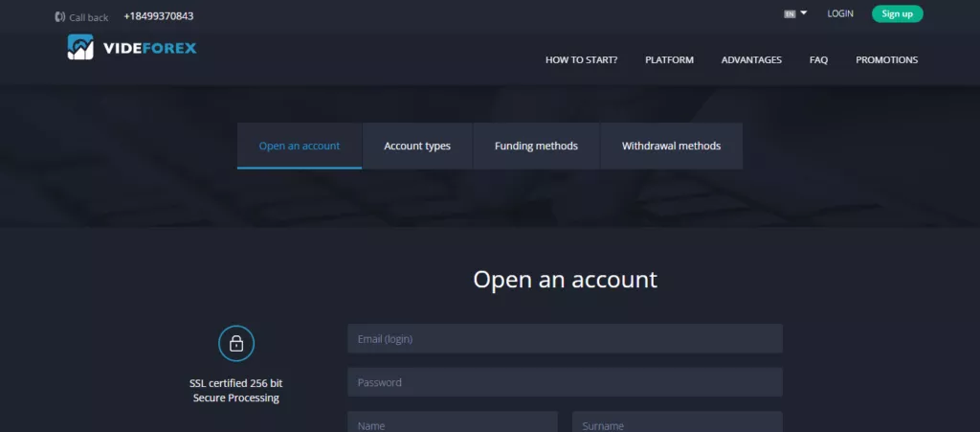Click the SSL padlock icon
Image resolution: width=980 pixels, height=432 pixels.
(236, 343)
